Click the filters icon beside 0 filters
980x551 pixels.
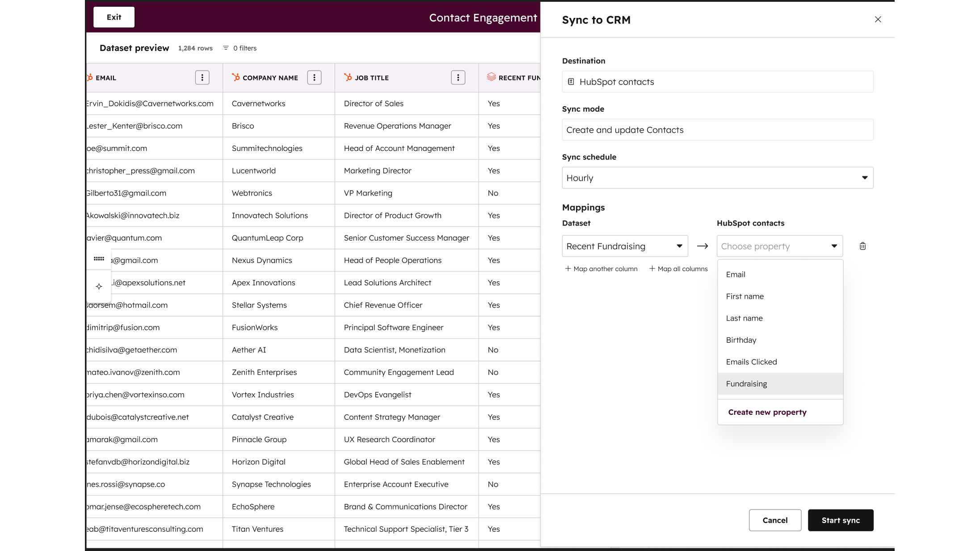point(226,48)
